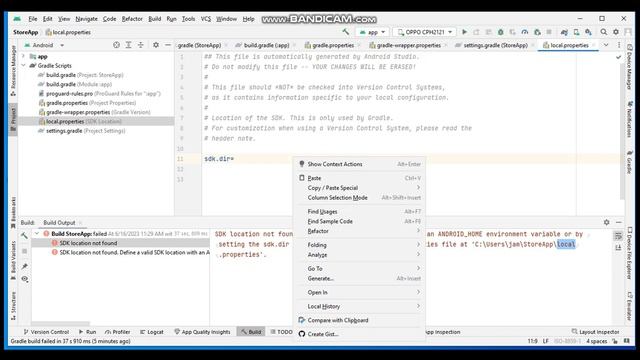640x360 pixels.
Task: Open Copy / Paste Special submenu
Action: pos(359,188)
